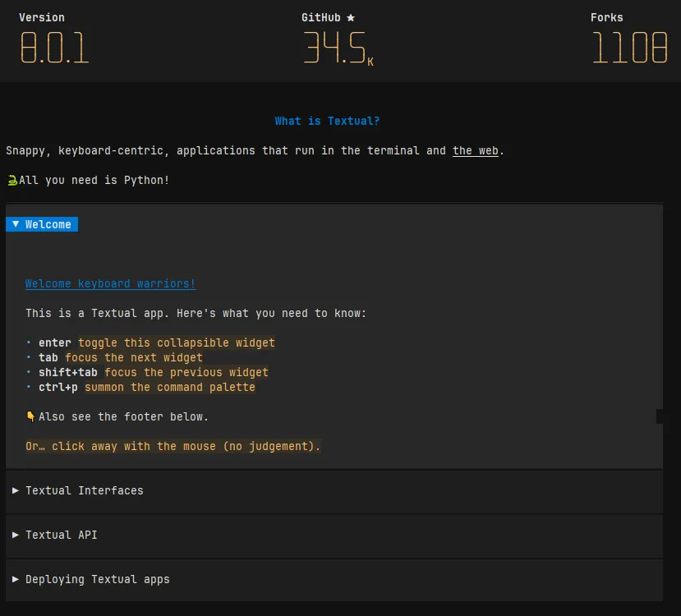Click the 'enter' key label
Image resolution: width=681 pixels, height=616 pixels.
point(55,343)
